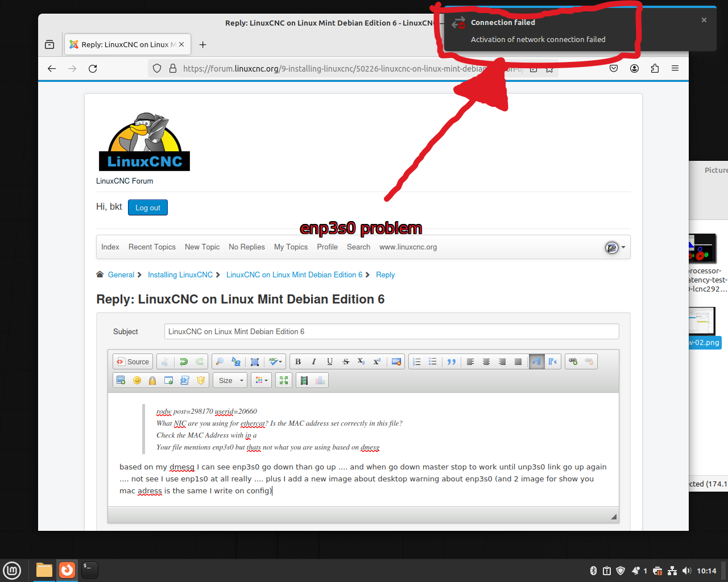
Task: Center align the text
Action: pyautogui.click(x=486, y=361)
